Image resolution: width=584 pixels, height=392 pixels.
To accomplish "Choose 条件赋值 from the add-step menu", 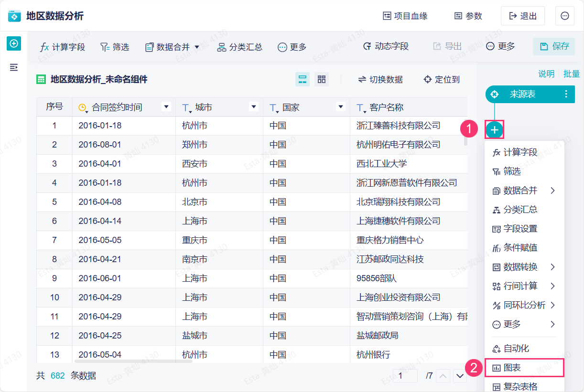I will tap(524, 248).
